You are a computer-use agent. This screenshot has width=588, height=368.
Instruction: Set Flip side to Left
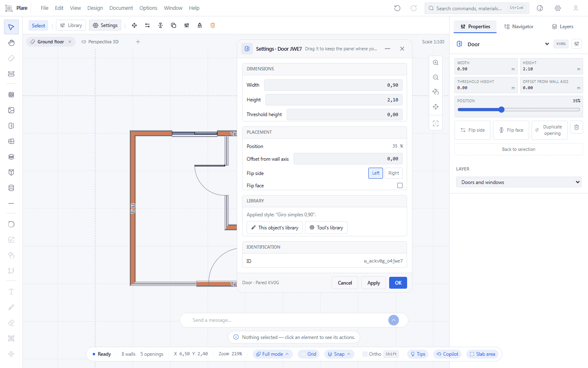click(376, 173)
